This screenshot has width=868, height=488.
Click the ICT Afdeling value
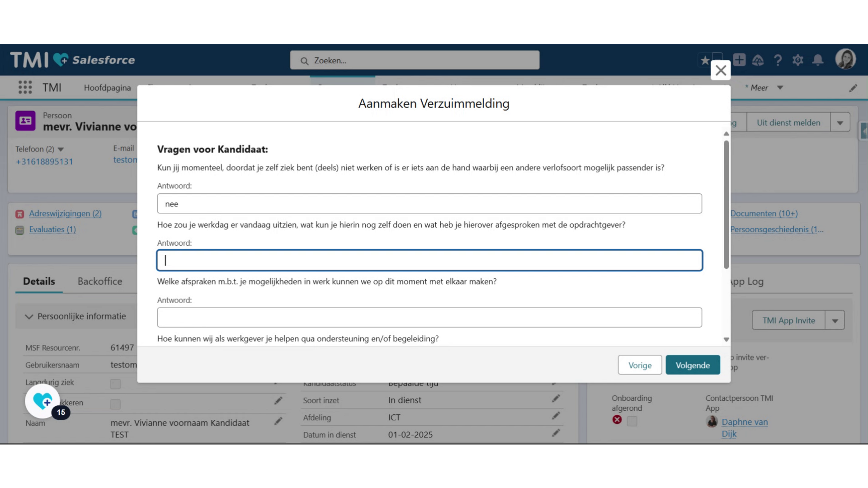tap(394, 418)
